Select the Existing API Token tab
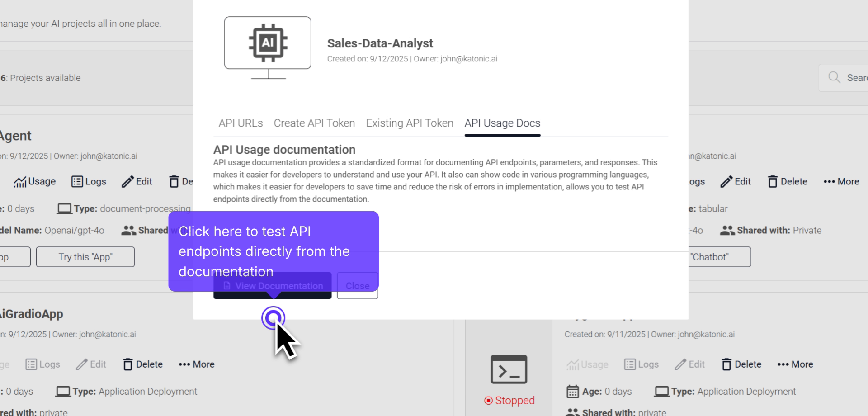This screenshot has width=868, height=416. 409,123
